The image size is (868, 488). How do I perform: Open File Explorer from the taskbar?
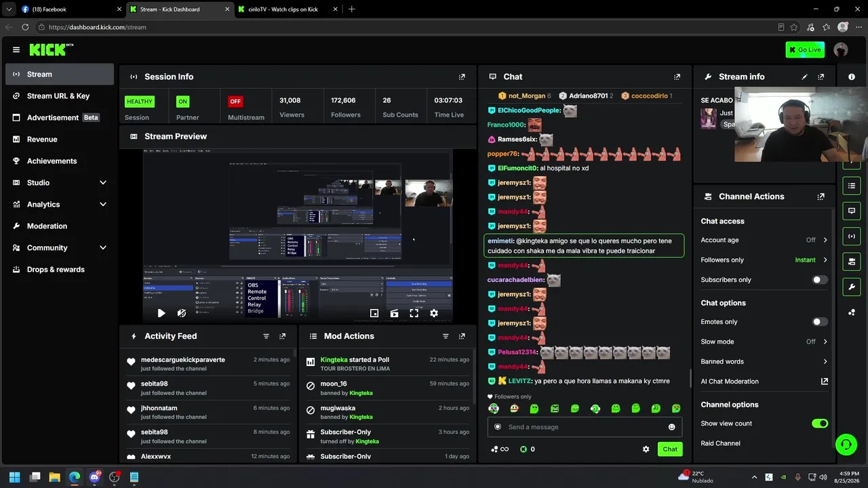pos(55,477)
